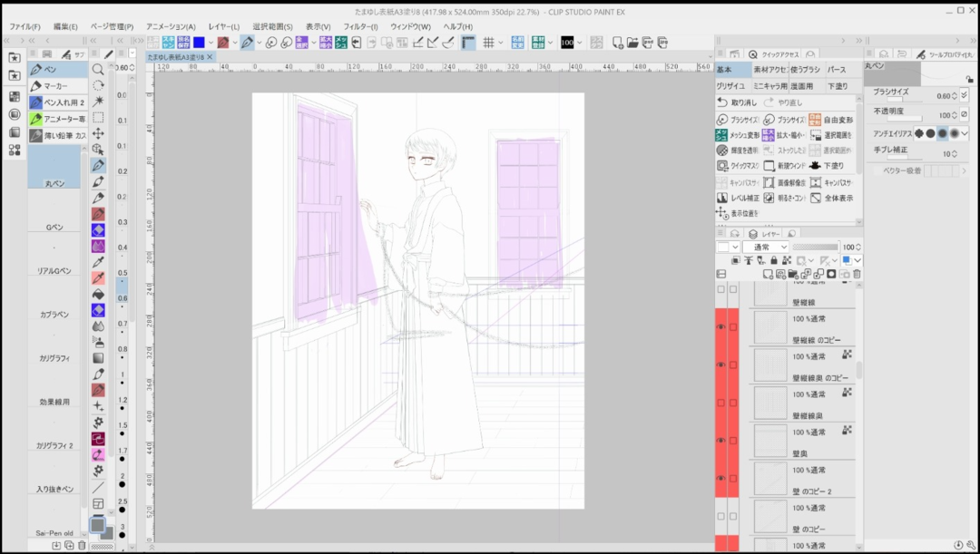
Task: Select the Move Layer tool
Action: tap(98, 133)
